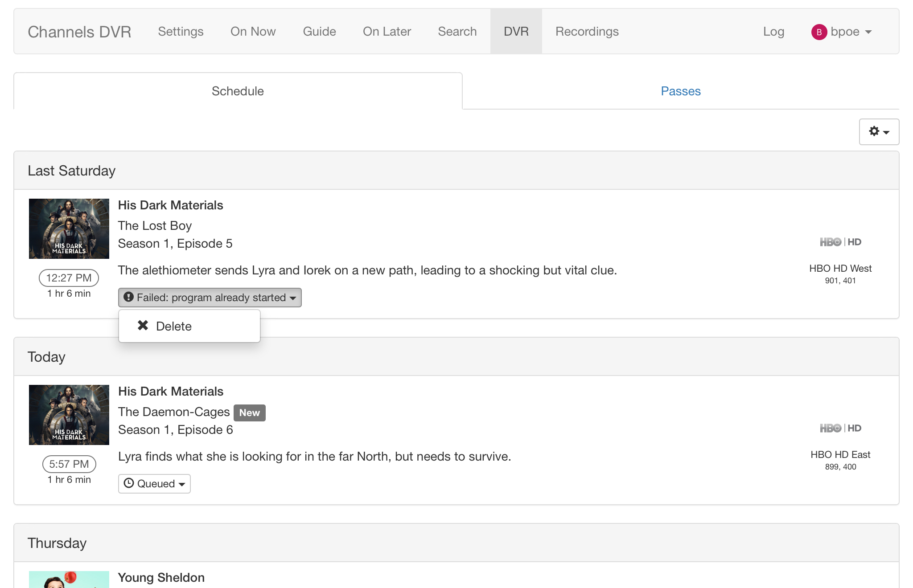Open the Recordings page

587,32
